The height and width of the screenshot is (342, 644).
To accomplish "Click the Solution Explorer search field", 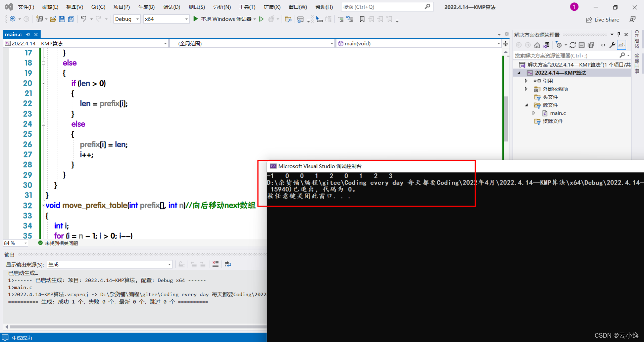I will tap(572, 55).
